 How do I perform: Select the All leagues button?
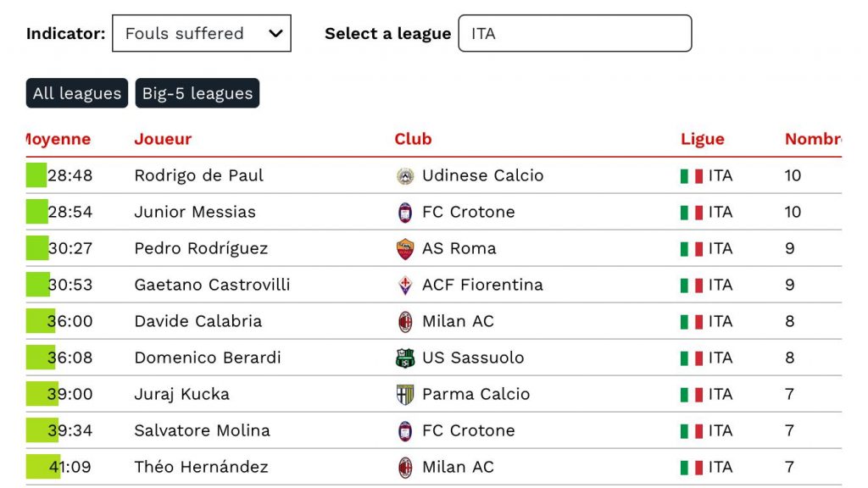point(77,93)
